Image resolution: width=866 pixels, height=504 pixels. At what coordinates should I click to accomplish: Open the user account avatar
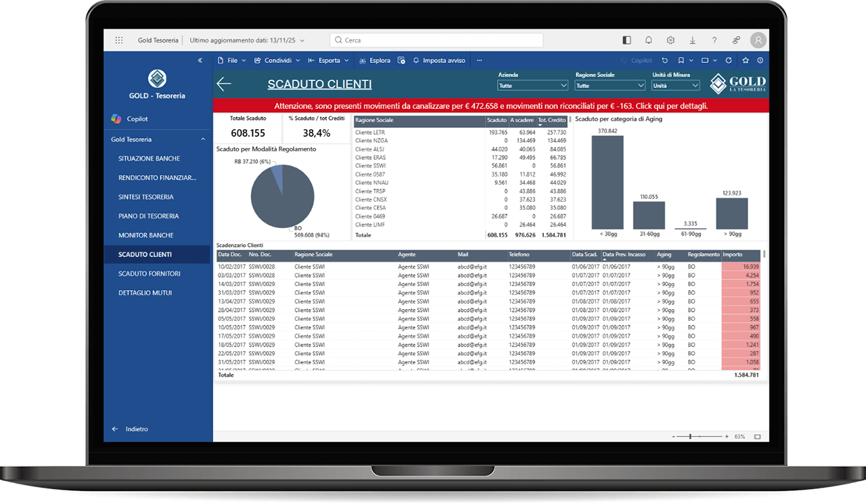758,41
